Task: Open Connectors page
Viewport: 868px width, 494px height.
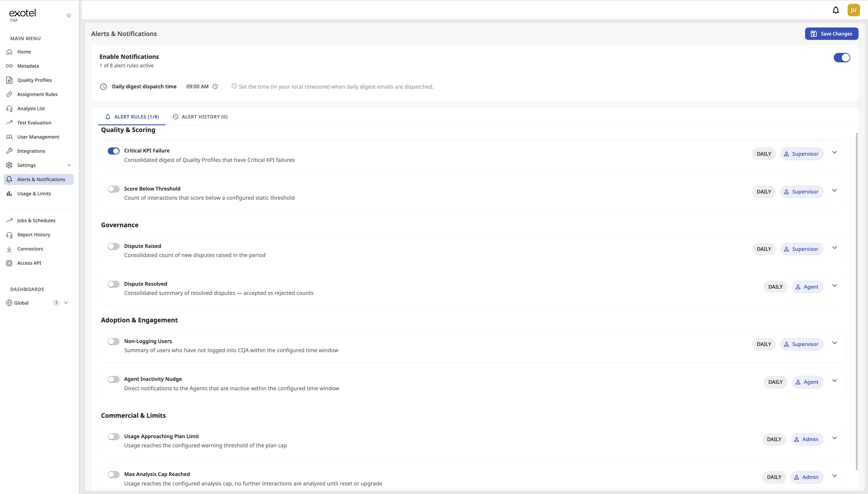Action: pyautogui.click(x=39, y=249)
